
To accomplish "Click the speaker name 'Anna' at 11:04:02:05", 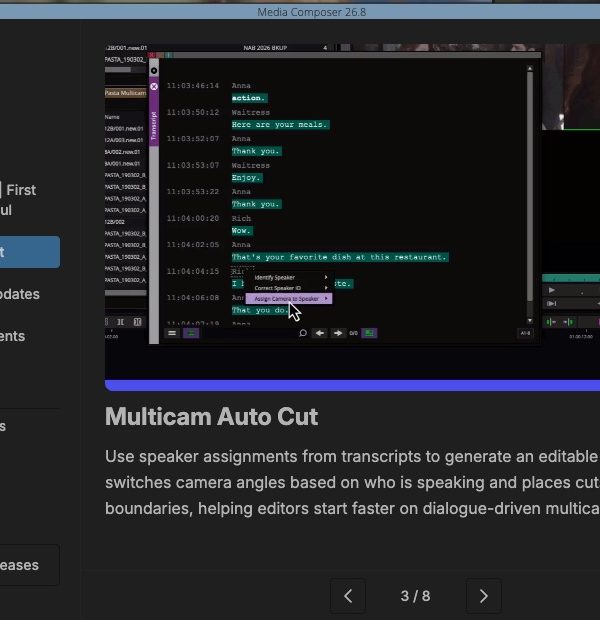I will pyautogui.click(x=241, y=245).
